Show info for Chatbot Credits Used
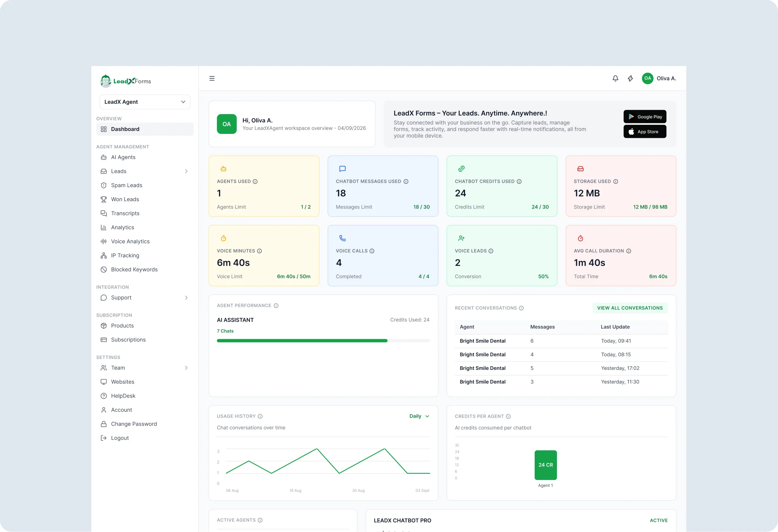The height and width of the screenshot is (532, 778). pyautogui.click(x=519, y=181)
